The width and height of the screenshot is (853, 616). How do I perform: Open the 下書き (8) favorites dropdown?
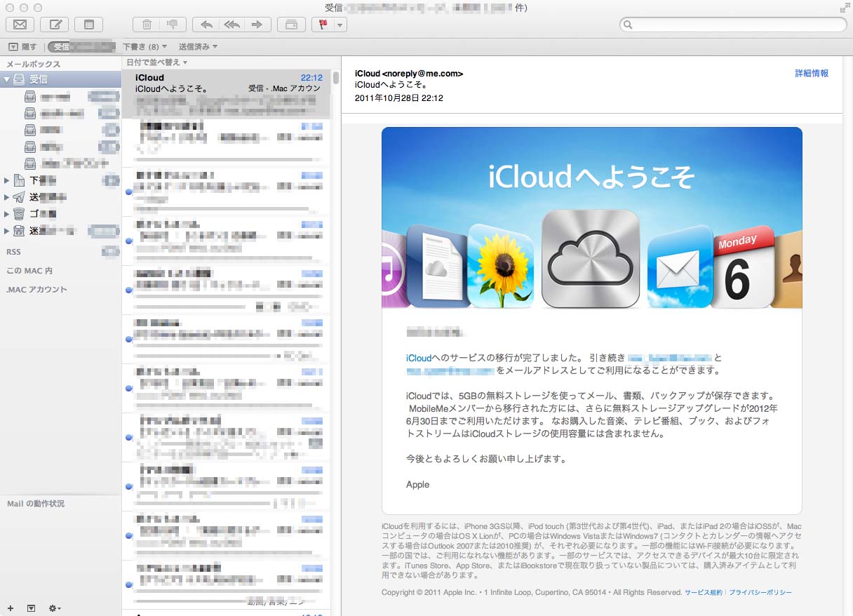click(145, 47)
